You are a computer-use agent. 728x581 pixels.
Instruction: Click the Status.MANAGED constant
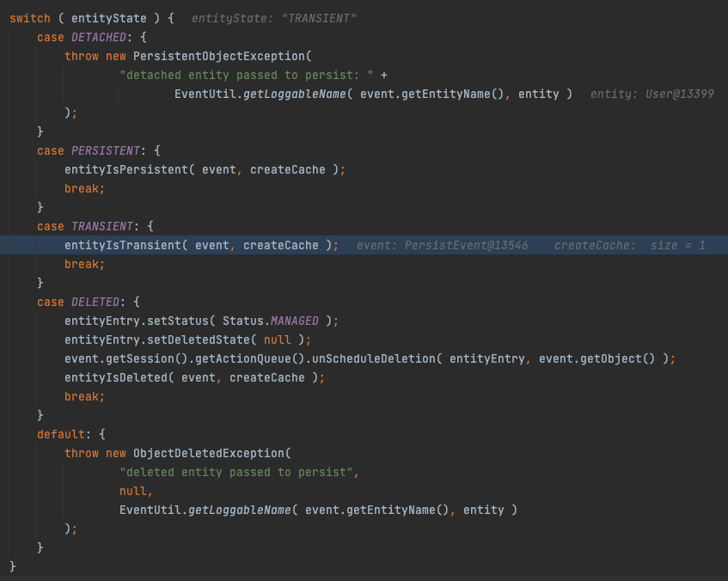271,321
